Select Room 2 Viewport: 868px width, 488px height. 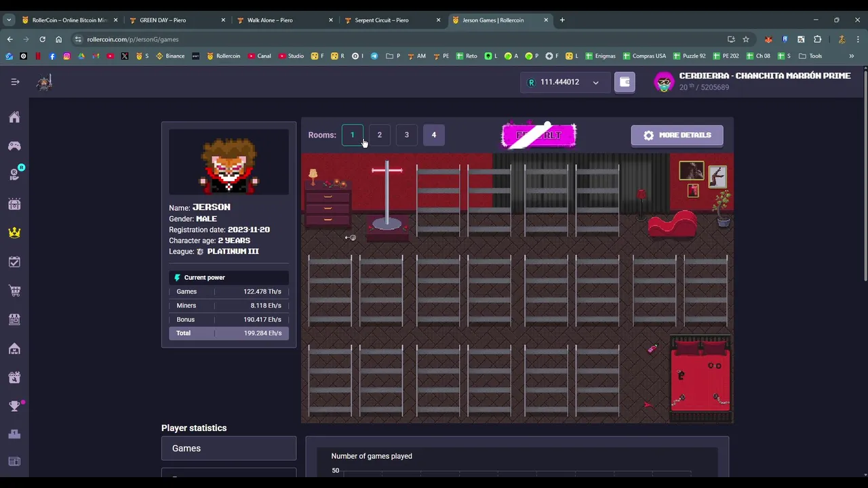[x=380, y=135]
